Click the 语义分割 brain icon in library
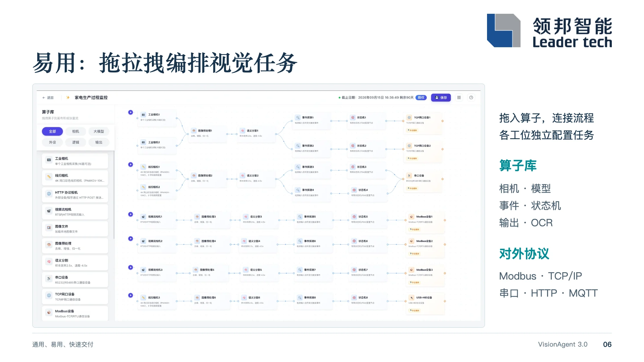 (49, 261)
